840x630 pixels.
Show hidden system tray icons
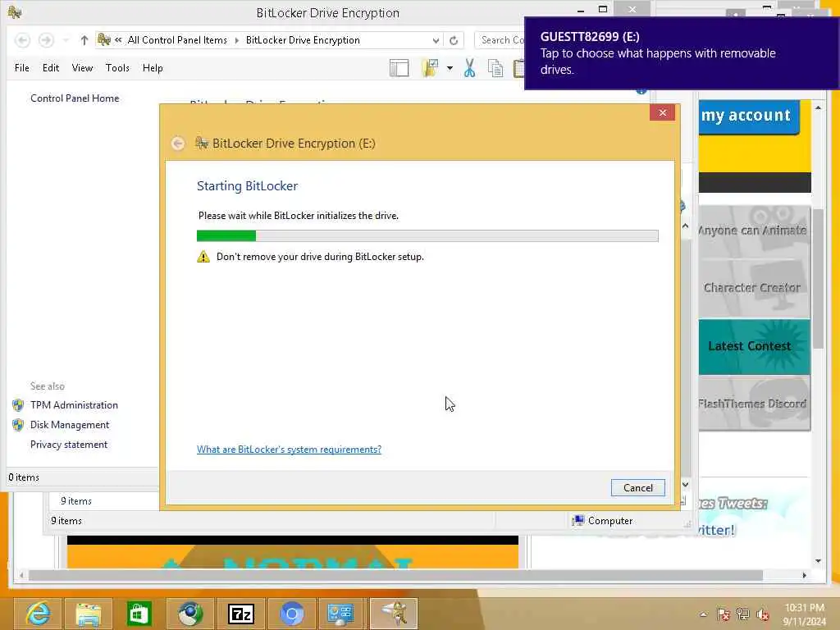point(703,614)
